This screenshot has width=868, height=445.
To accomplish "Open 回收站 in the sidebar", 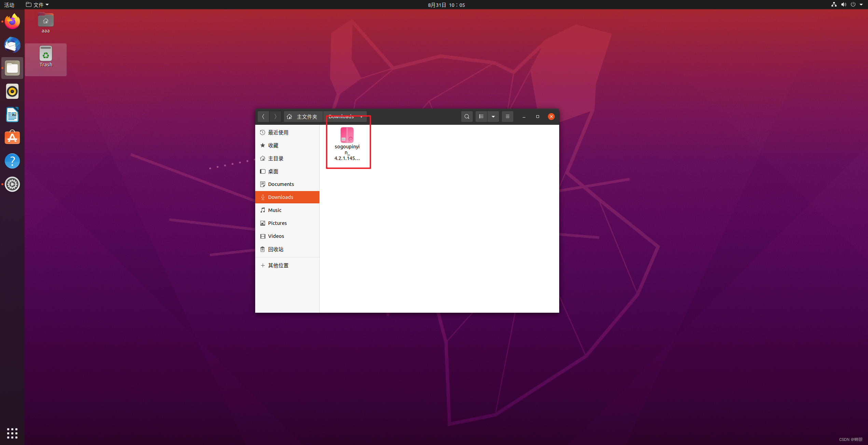I will tap(275, 249).
